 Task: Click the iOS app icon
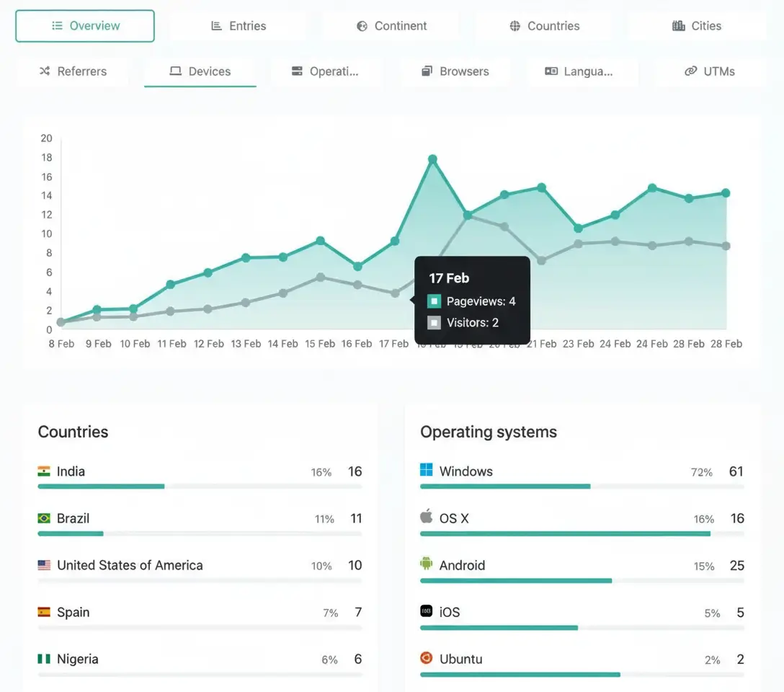426,611
